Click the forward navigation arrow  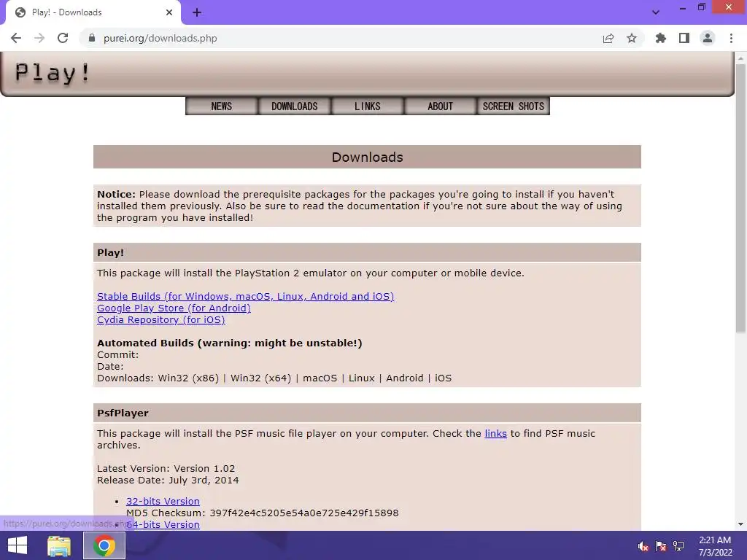(x=39, y=38)
